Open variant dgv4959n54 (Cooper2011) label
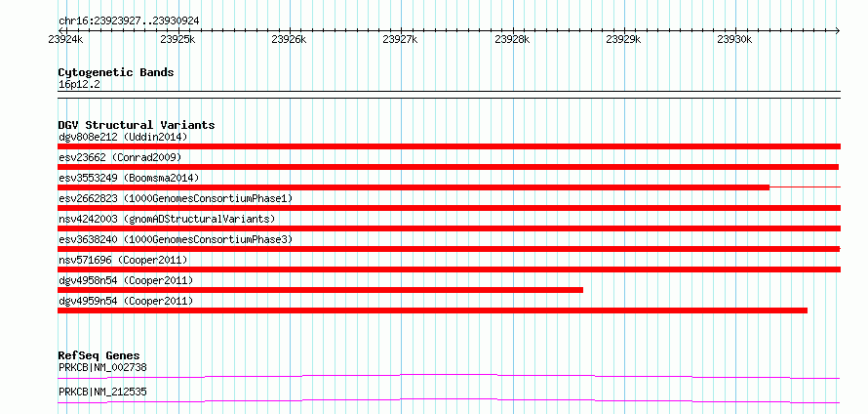This screenshot has width=868, height=414. [126, 301]
